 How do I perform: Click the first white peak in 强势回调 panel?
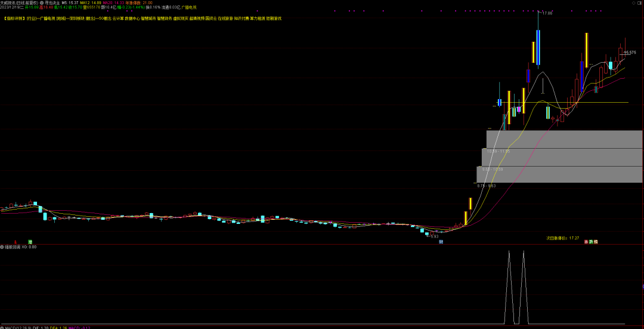pyautogui.click(x=509, y=287)
